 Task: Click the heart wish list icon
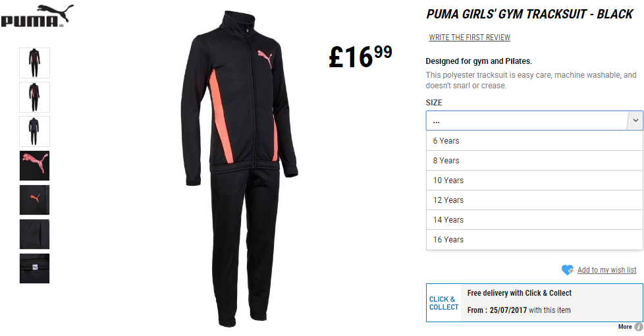[567, 270]
